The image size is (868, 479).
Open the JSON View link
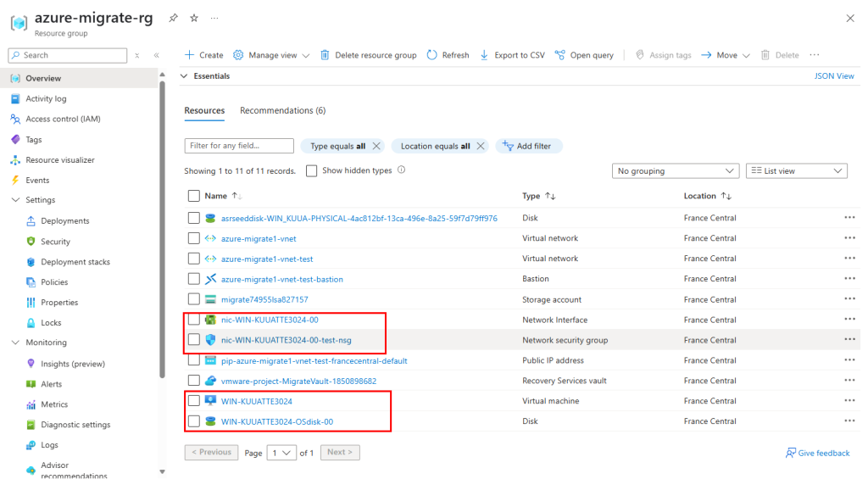(834, 75)
